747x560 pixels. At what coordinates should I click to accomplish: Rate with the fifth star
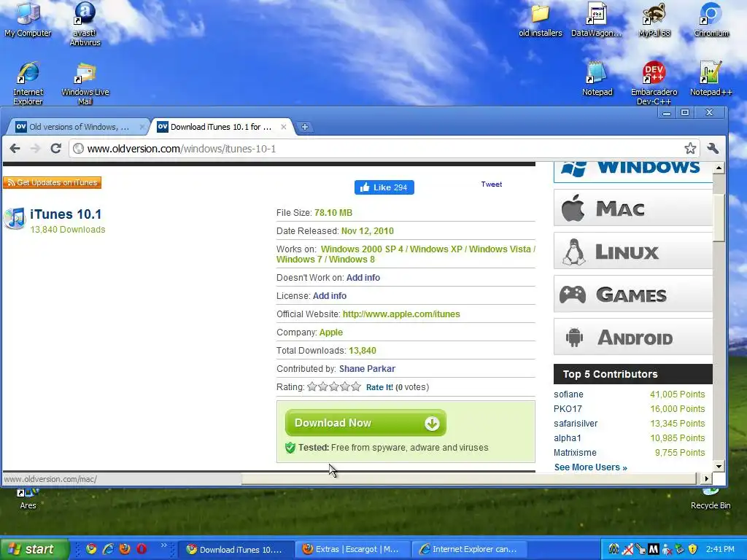pos(356,386)
